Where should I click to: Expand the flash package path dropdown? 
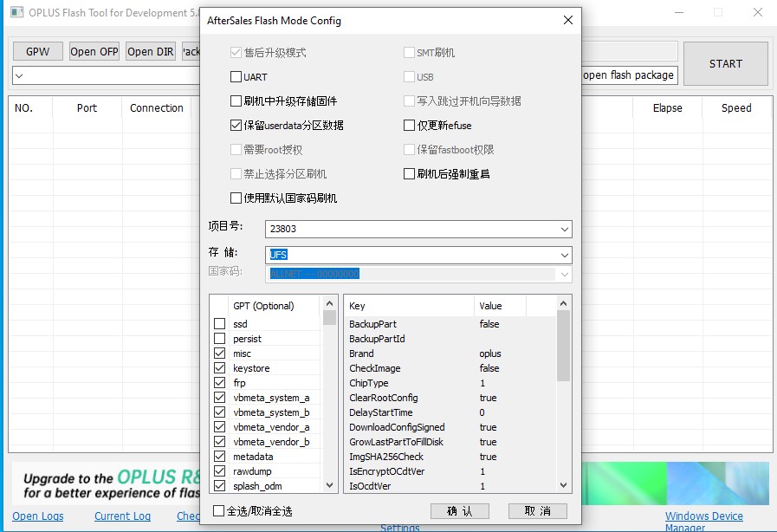tap(19, 76)
